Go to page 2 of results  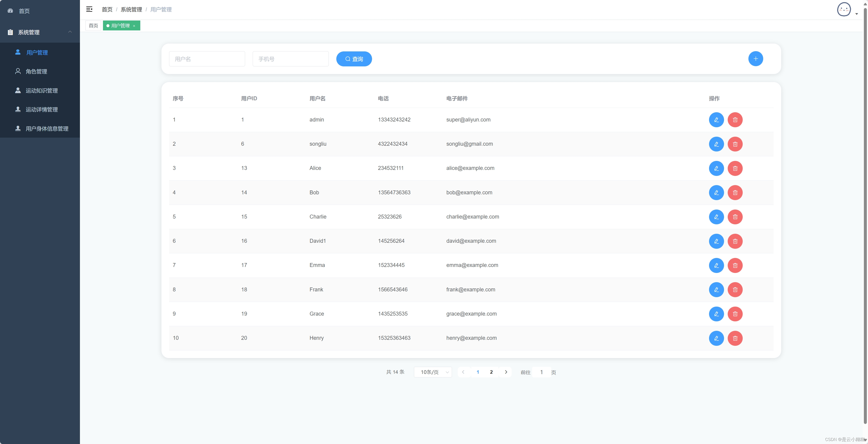[x=491, y=372]
